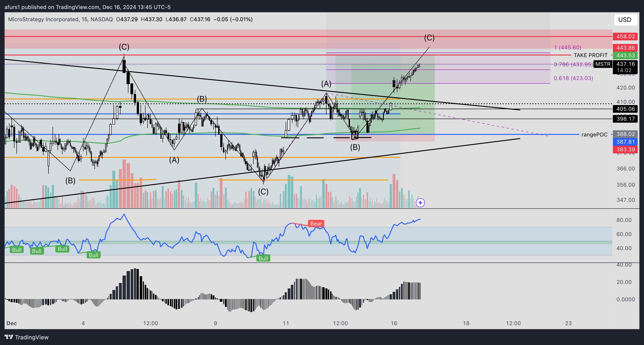Click the purple sparkle event icon
Screen dimensions: 644x345
(420, 203)
